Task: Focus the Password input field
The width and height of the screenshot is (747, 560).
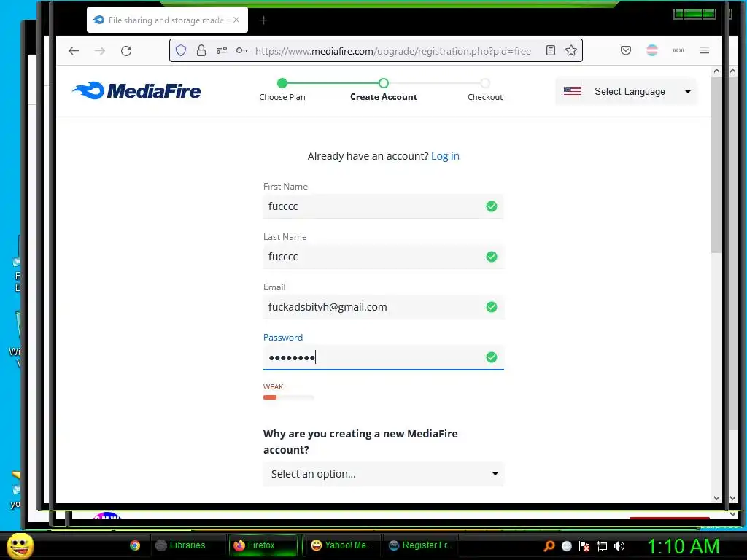Action: coord(384,357)
